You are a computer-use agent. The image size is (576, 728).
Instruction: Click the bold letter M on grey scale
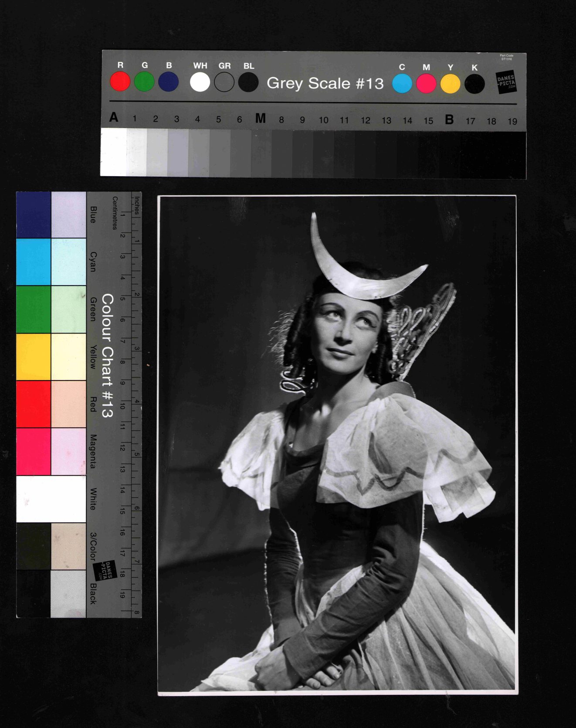click(x=261, y=119)
